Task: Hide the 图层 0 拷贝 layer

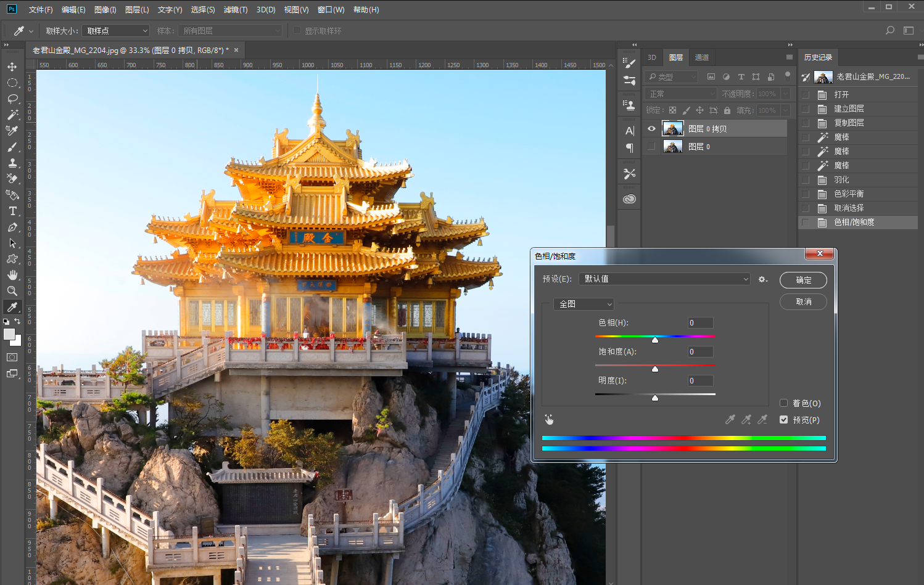Action: [x=651, y=129]
